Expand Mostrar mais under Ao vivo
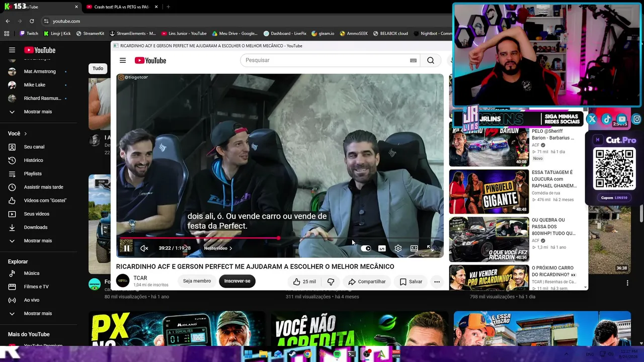This screenshot has height=362, width=644. (x=38, y=313)
